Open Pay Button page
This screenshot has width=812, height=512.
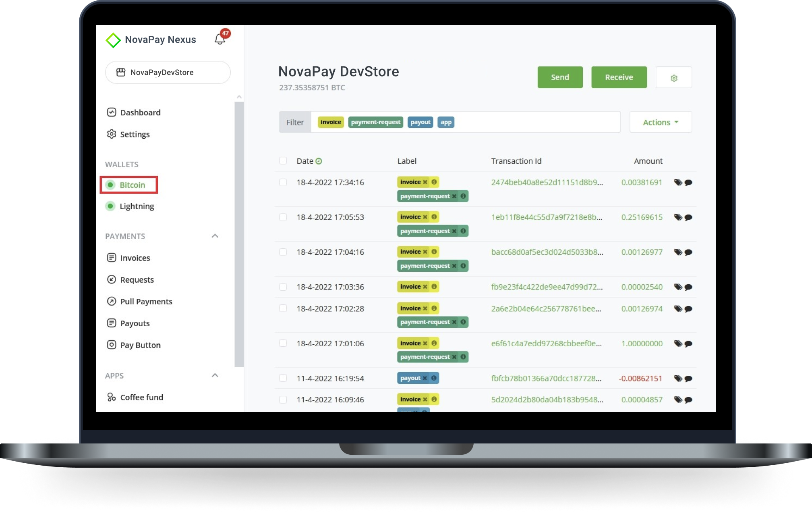click(134, 345)
